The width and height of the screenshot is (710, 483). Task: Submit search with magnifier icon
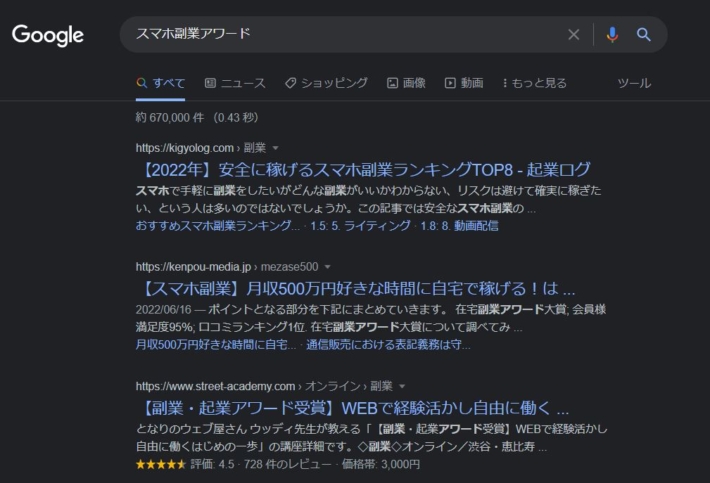click(x=643, y=34)
